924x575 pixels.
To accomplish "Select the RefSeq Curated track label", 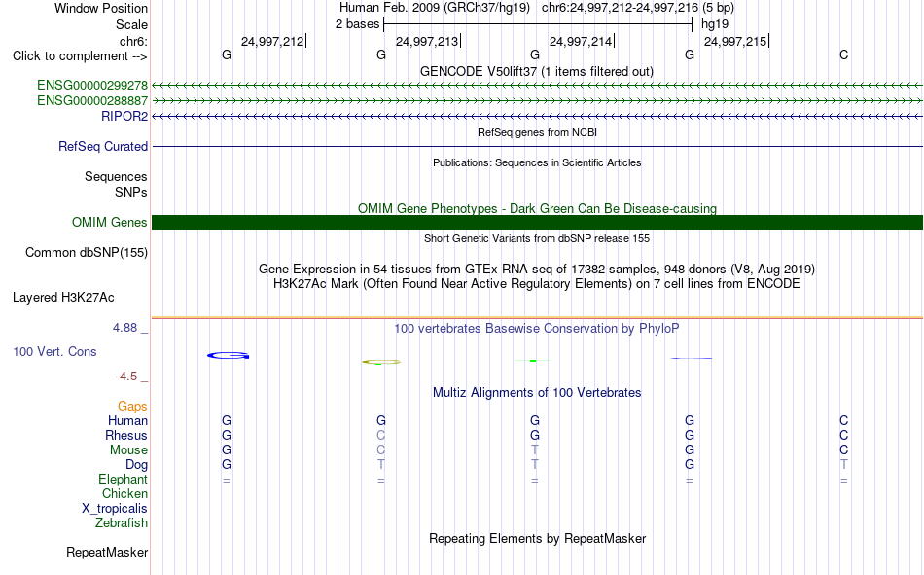I will [x=103, y=146].
